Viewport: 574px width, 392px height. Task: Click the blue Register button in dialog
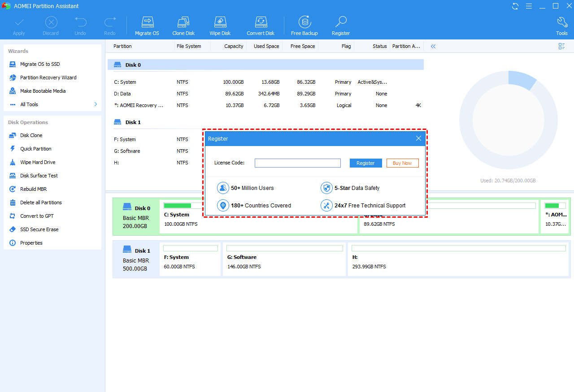[x=365, y=163]
